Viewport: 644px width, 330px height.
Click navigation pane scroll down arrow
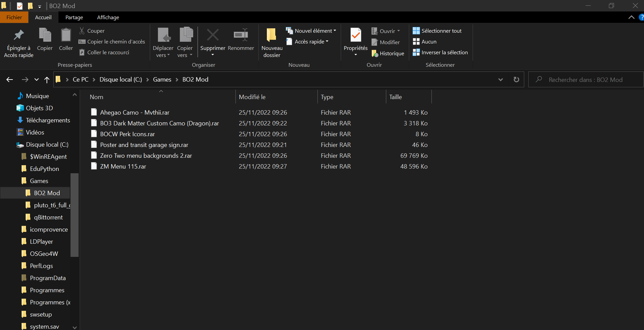coord(75,327)
